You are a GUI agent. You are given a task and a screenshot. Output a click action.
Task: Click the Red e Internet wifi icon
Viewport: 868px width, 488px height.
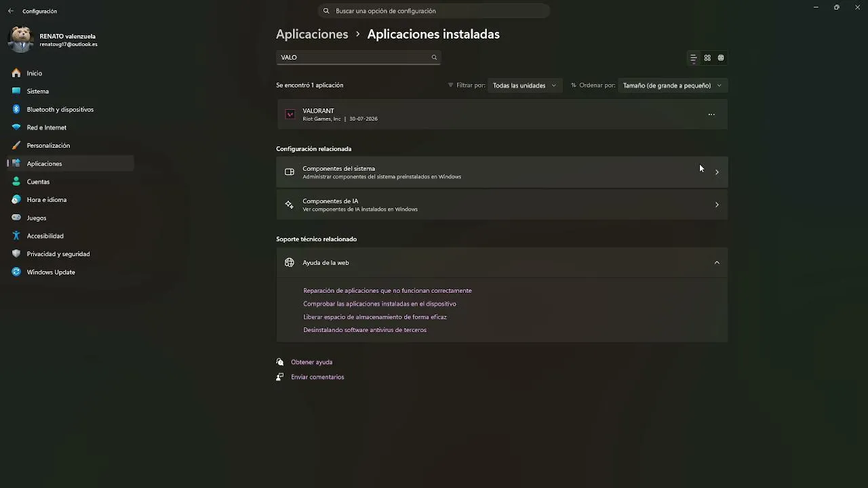click(16, 127)
